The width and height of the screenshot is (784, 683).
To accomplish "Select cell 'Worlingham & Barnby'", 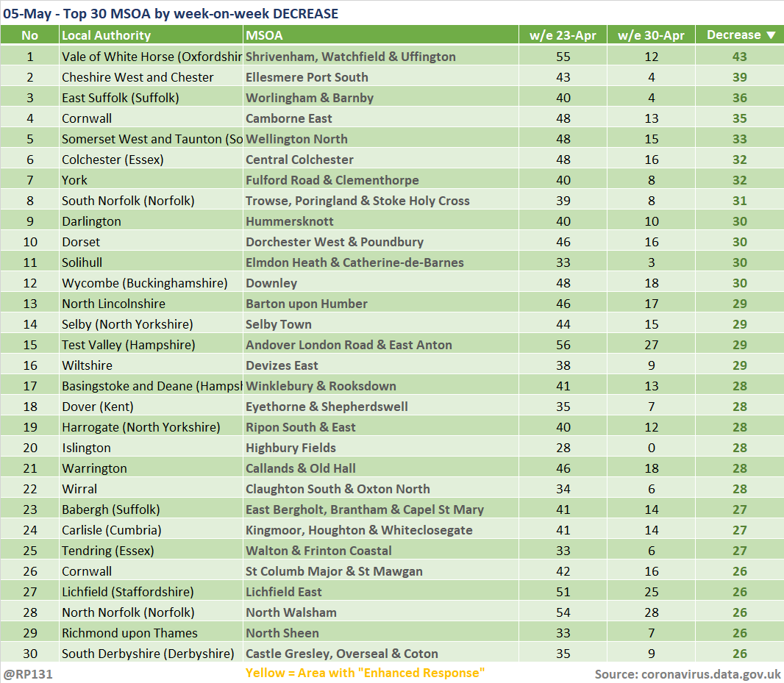I will point(380,98).
